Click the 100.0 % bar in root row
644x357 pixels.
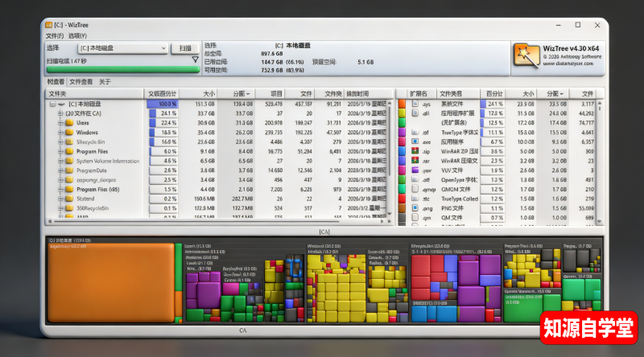pos(163,105)
